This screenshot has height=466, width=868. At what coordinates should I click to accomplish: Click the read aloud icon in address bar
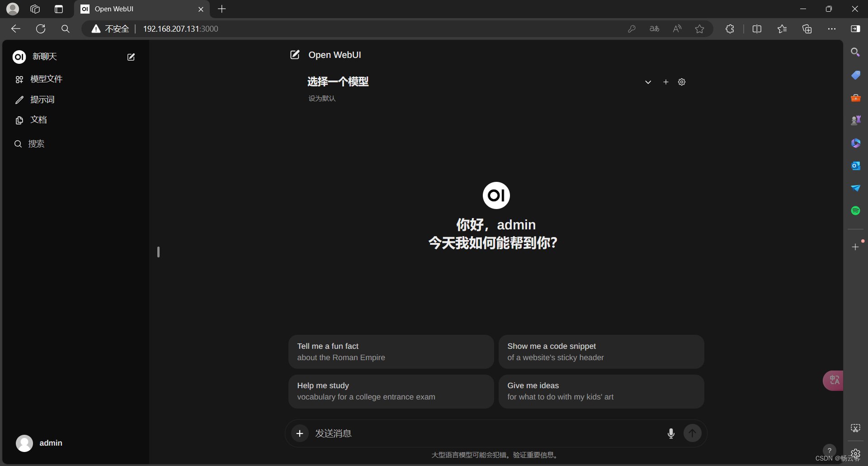677,29
